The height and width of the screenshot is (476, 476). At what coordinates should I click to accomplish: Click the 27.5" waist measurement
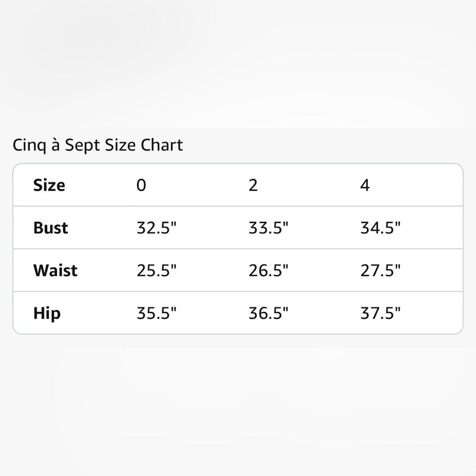(380, 270)
